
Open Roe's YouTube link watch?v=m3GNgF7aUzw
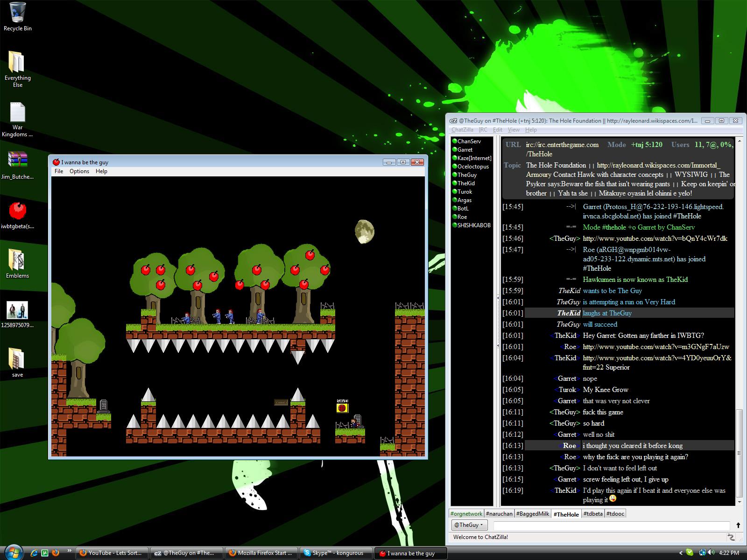coord(656,347)
